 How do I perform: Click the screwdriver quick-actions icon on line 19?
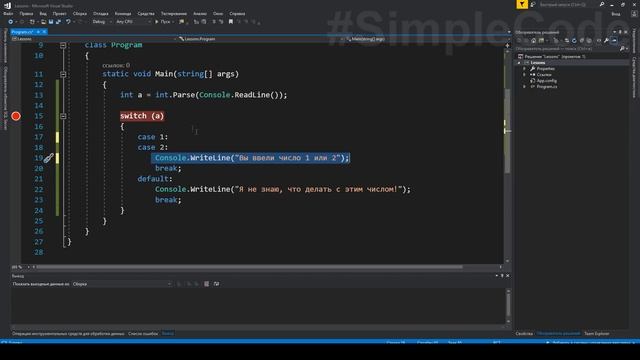click(x=49, y=158)
